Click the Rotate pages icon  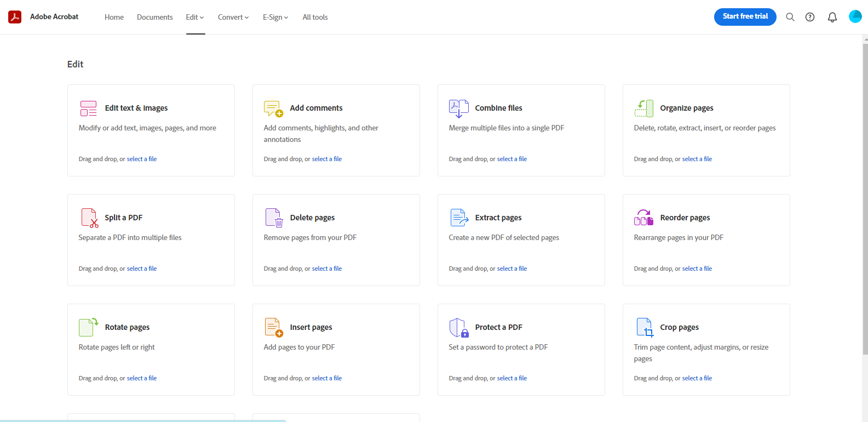[x=88, y=327]
